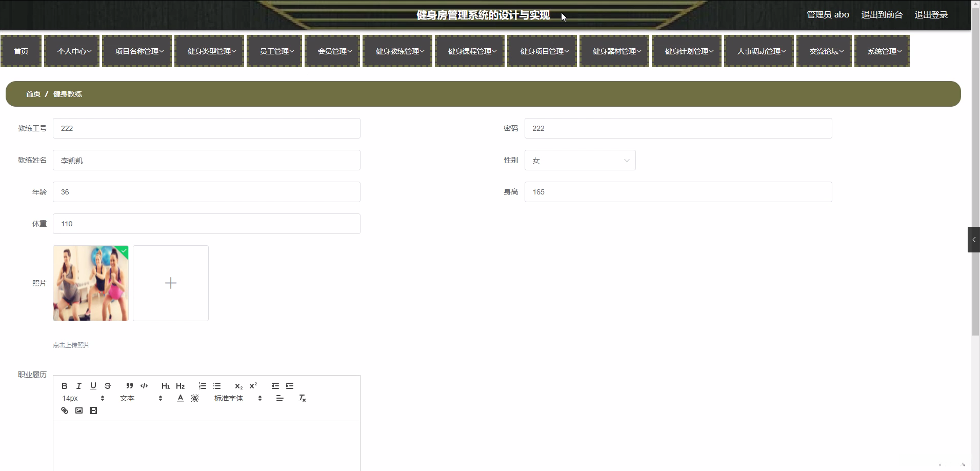Expand the 会员管理 menu
Image resolution: width=980 pixels, height=471 pixels.
332,51
